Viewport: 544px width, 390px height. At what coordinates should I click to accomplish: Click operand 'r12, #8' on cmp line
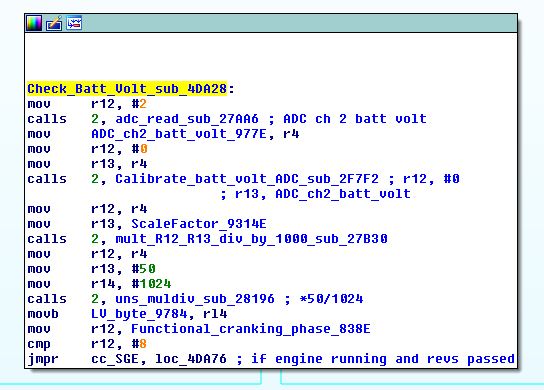click(x=119, y=344)
